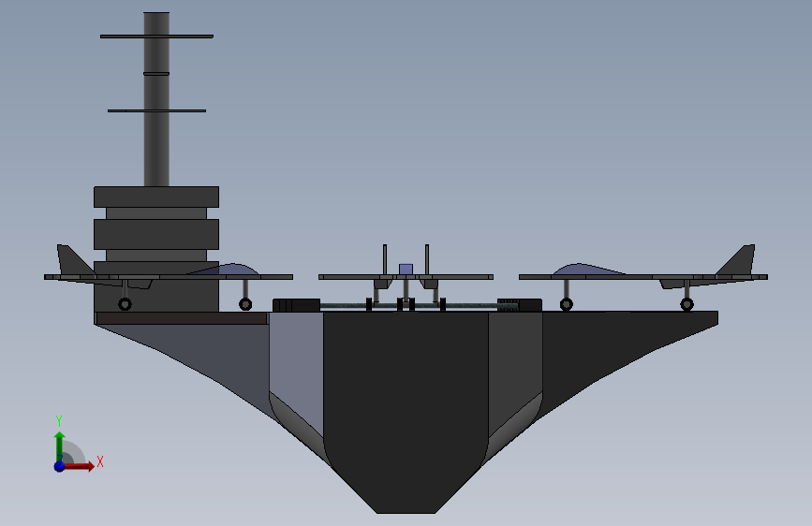Select the tail fin of the right-side jet
This screenshot has height=526, width=812.
(x=737, y=260)
